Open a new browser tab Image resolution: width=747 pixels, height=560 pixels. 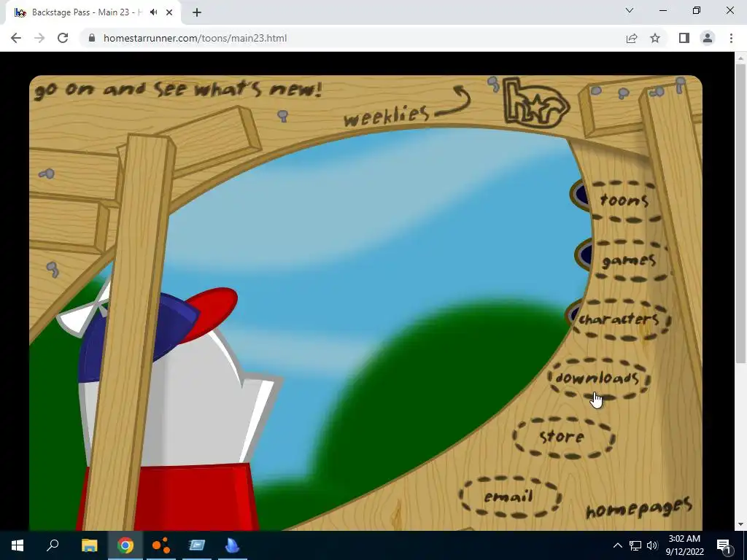[197, 12]
